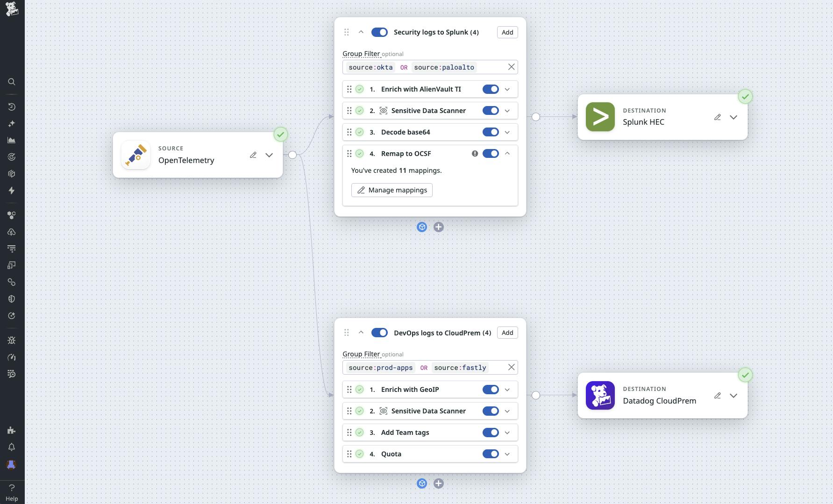The image size is (833, 504).
Task: Click the lightning bolt icon in sidebar
Action: (11, 190)
